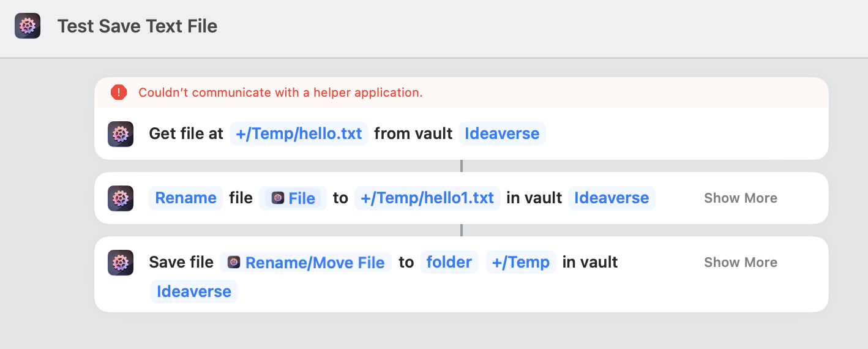Viewport: 868px width, 349px height.
Task: Click the Rename/Move File variable icon
Action: click(234, 262)
